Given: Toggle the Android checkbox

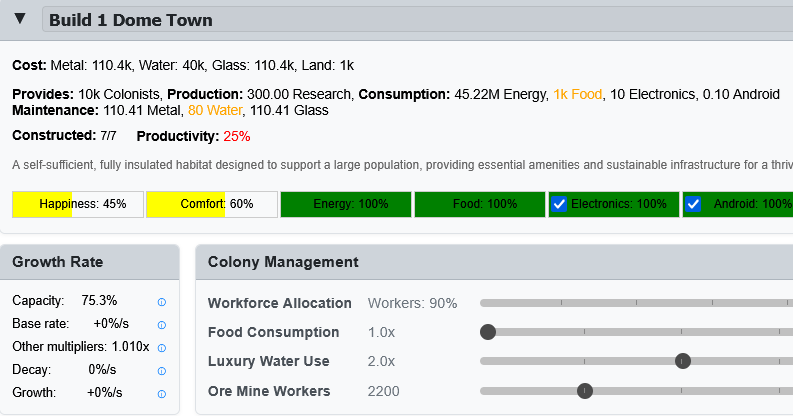Looking at the screenshot, I should [x=694, y=204].
